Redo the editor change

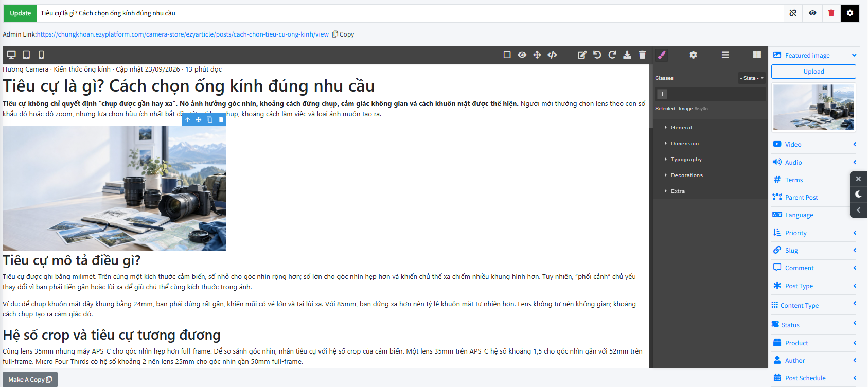pyautogui.click(x=612, y=55)
